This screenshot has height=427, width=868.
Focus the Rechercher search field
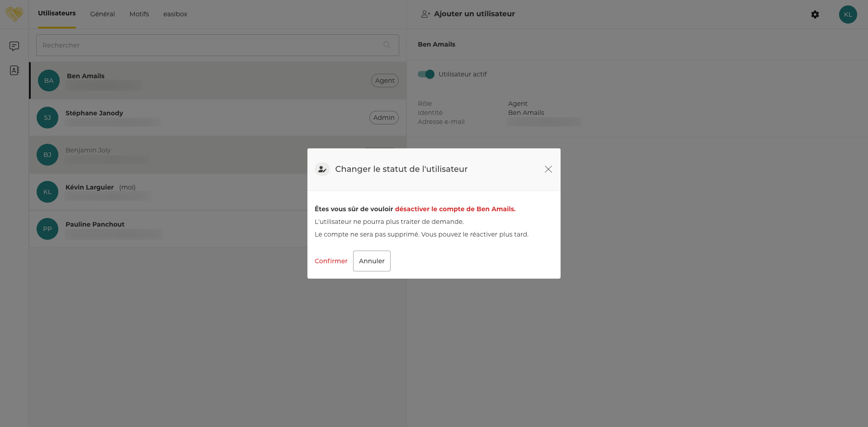208,45
